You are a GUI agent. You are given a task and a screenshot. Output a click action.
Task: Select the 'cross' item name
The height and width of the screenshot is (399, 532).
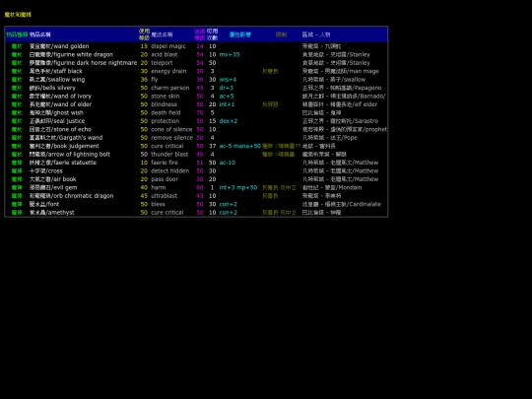click(45, 171)
